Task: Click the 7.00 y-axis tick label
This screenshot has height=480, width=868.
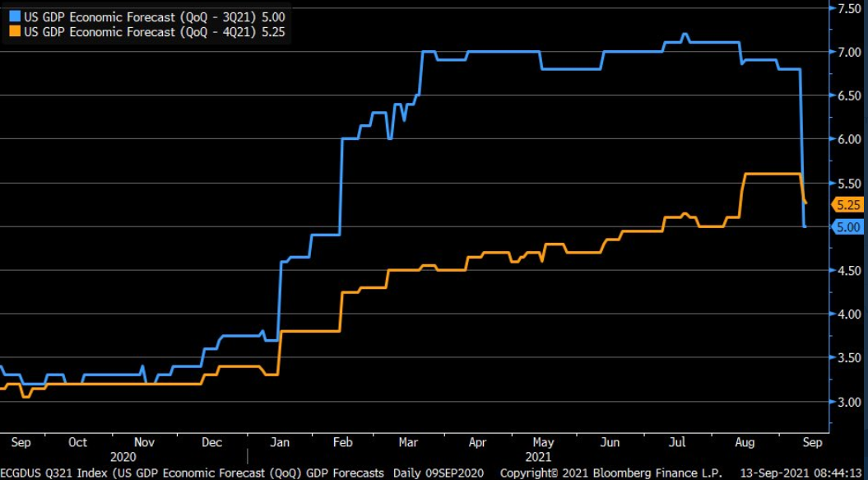Action: (x=848, y=52)
